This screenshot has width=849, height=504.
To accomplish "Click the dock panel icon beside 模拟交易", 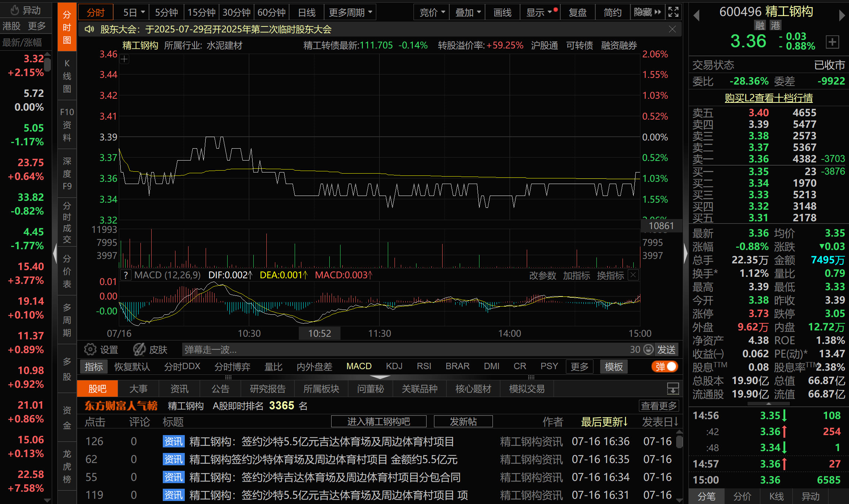I will click(673, 389).
